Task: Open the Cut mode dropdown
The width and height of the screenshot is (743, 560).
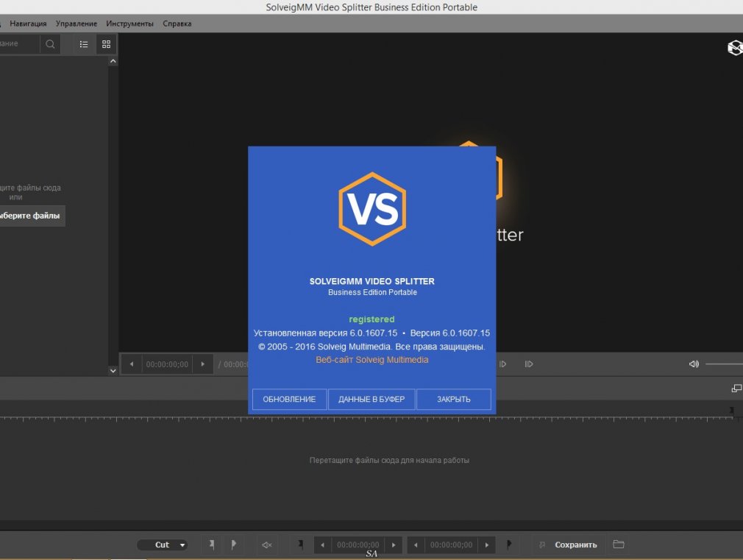Action: 163,545
